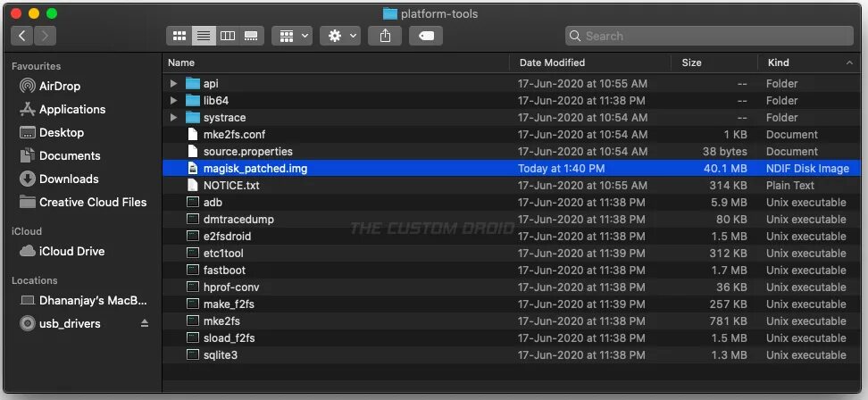Focus the Search field
The image size is (868, 400).
[709, 36]
